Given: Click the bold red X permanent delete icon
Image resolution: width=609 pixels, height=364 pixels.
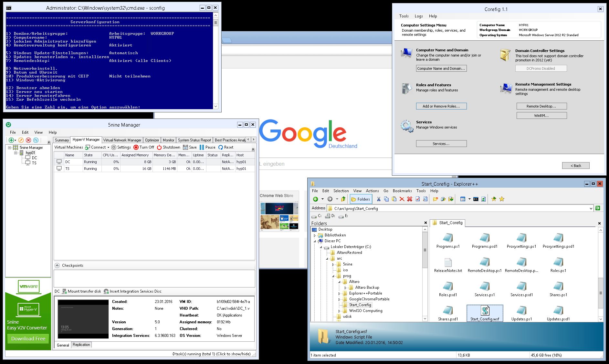Looking at the screenshot, I should (410, 199).
